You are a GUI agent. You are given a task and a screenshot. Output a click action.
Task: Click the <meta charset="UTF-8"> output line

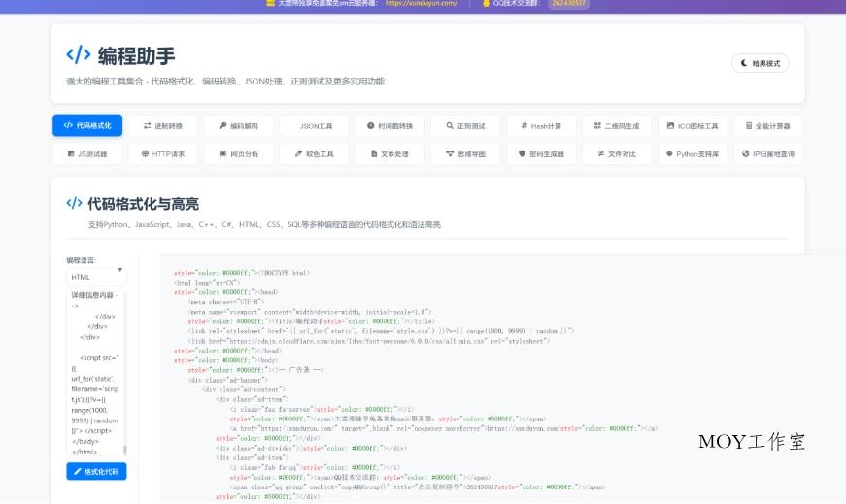point(226,302)
